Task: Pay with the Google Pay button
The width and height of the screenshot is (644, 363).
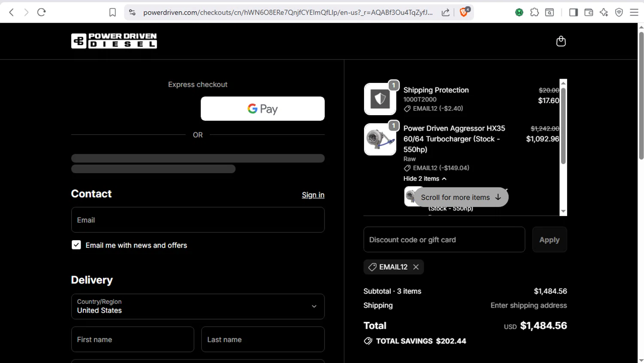Action: pyautogui.click(x=262, y=109)
